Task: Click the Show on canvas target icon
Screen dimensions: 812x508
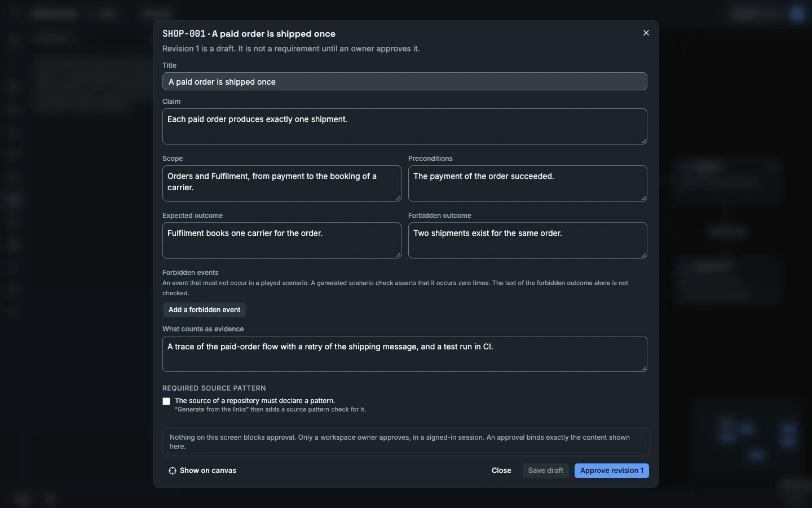Action: (173, 471)
